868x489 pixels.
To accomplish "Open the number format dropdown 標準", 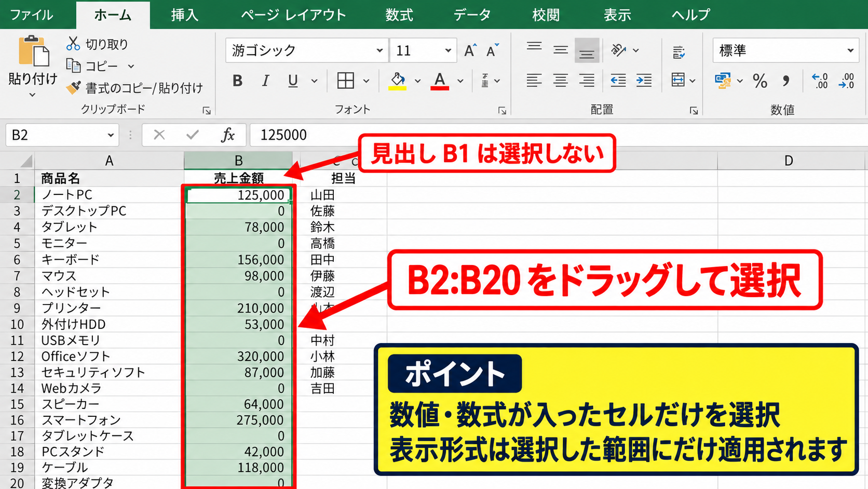I will click(850, 50).
